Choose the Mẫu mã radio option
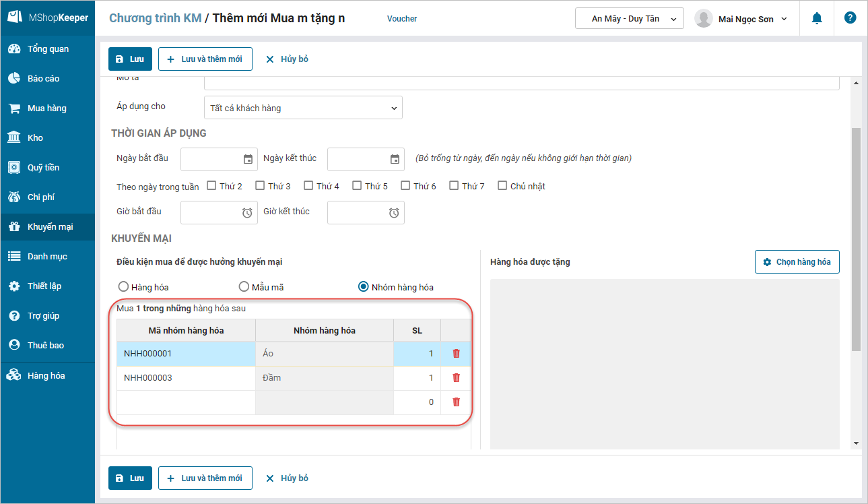Viewport: 868px width, 504px height. click(244, 287)
